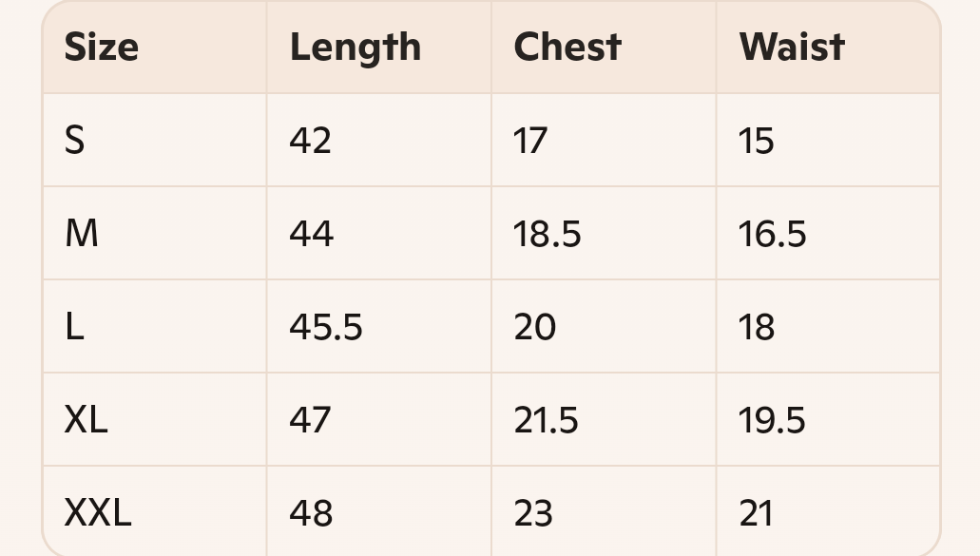Select the L size row label
The width and height of the screenshot is (980, 556).
pyautogui.click(x=74, y=327)
